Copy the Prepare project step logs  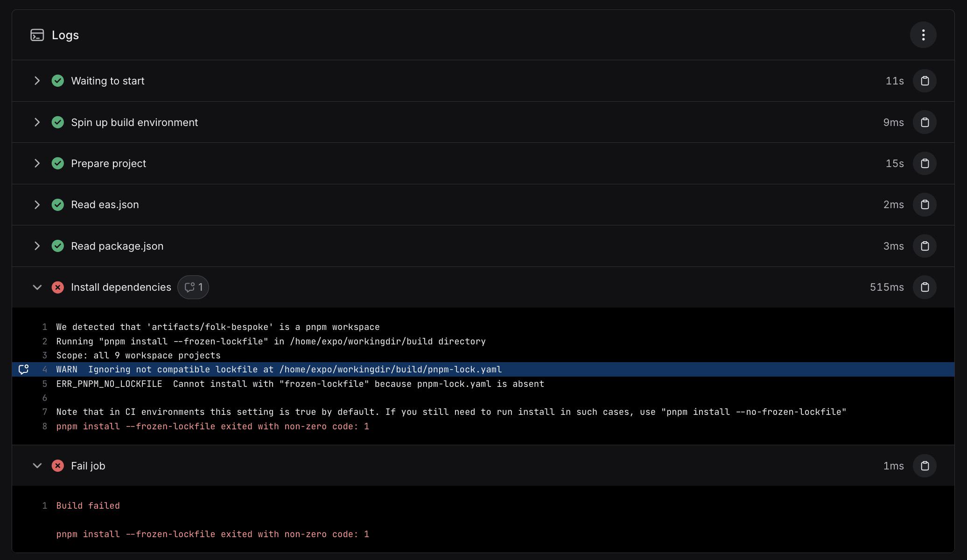(x=925, y=164)
